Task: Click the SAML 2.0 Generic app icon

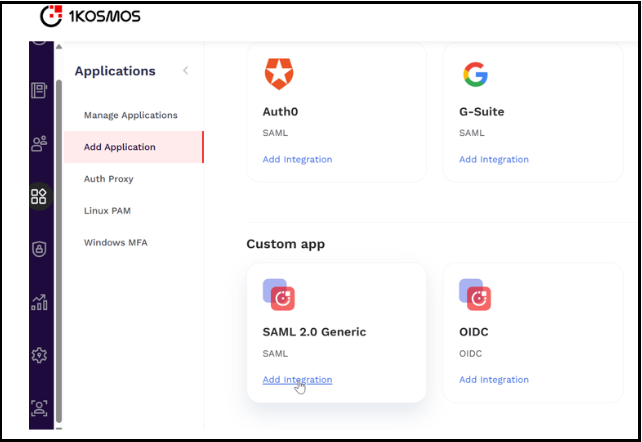Action: 279,294
